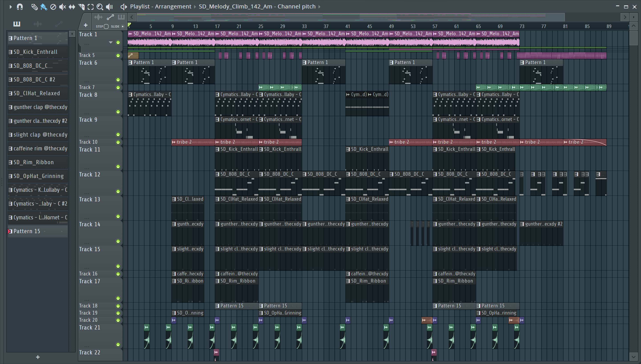Viewport: 641px width, 364px height.
Task: Expand arrow between Arrangement and SD_Melody breadcrumb
Action: coord(195,7)
